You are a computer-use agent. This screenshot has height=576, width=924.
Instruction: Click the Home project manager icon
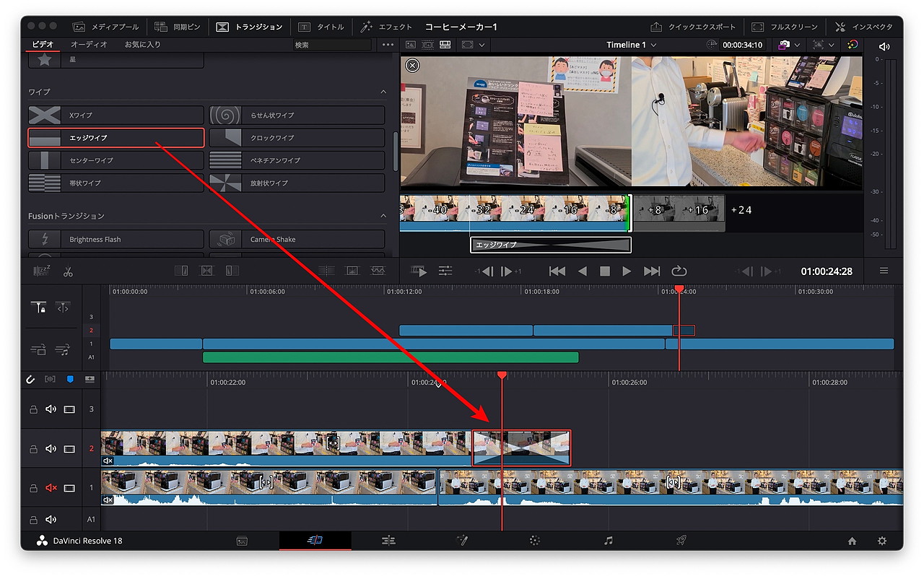point(852,541)
